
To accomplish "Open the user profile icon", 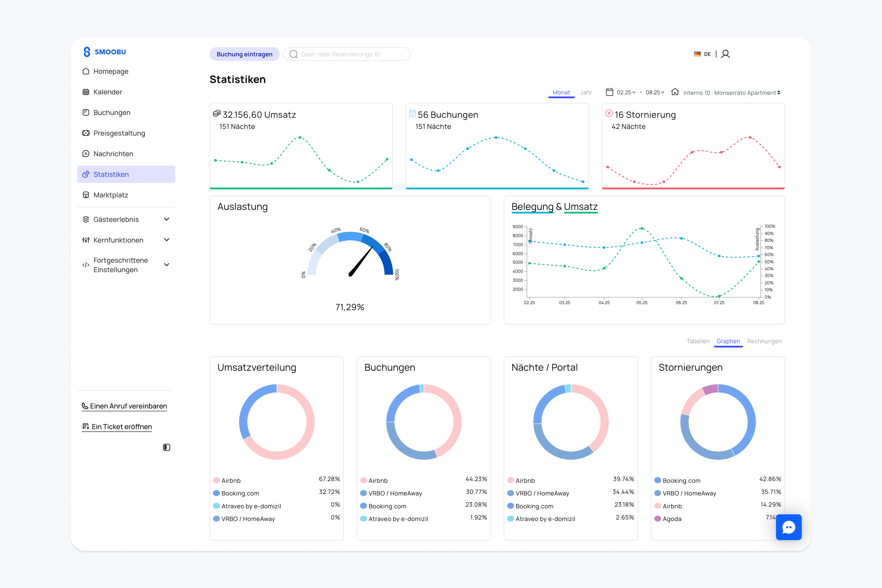I will click(x=725, y=54).
